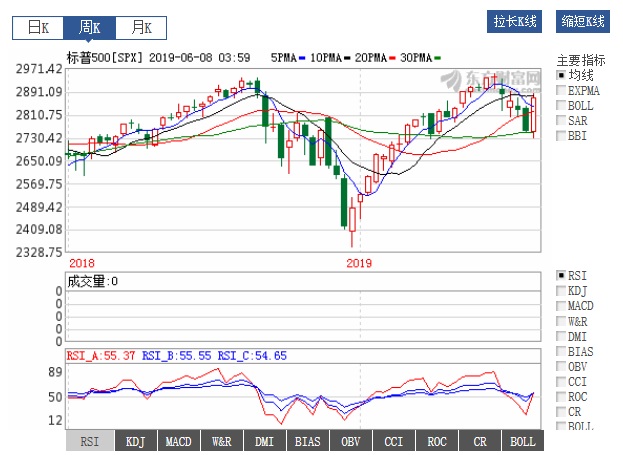Screen dimensions: 623x455
Task: Open the 周K weekly chart tab
Action: (x=89, y=28)
